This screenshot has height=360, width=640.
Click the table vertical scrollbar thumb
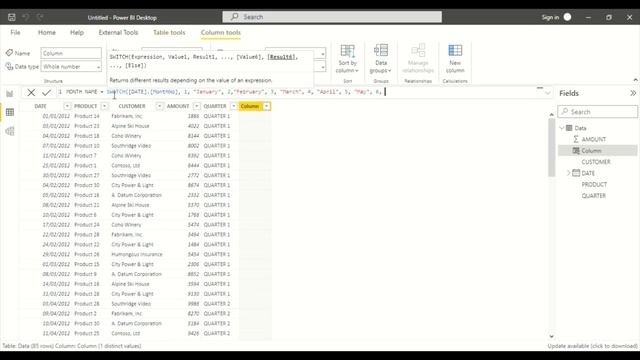(551, 148)
